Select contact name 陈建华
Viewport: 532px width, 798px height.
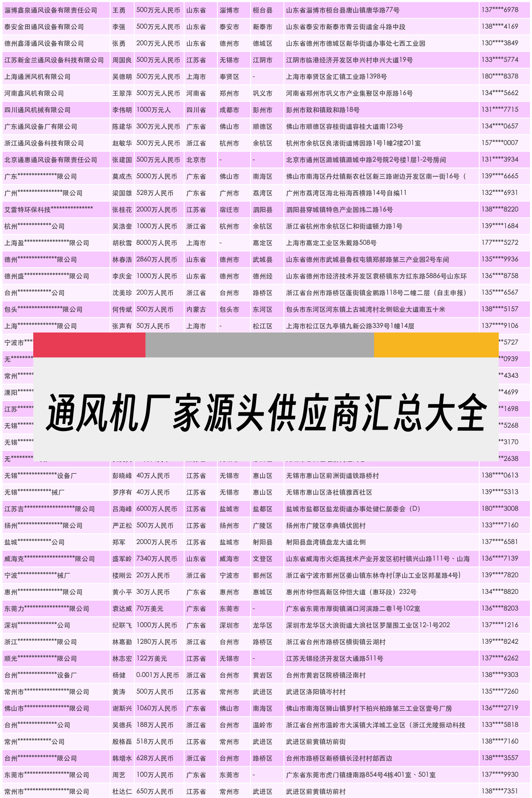click(x=122, y=126)
